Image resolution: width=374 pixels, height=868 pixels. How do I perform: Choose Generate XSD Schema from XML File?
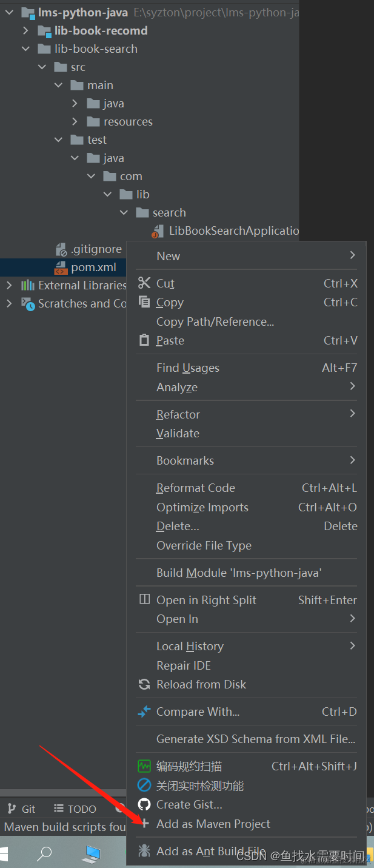256,739
